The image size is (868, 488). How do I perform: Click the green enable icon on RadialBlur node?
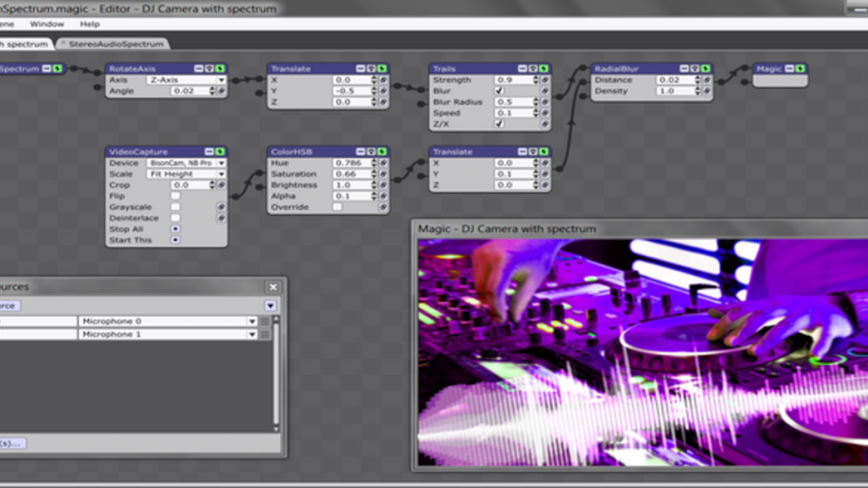coord(705,69)
